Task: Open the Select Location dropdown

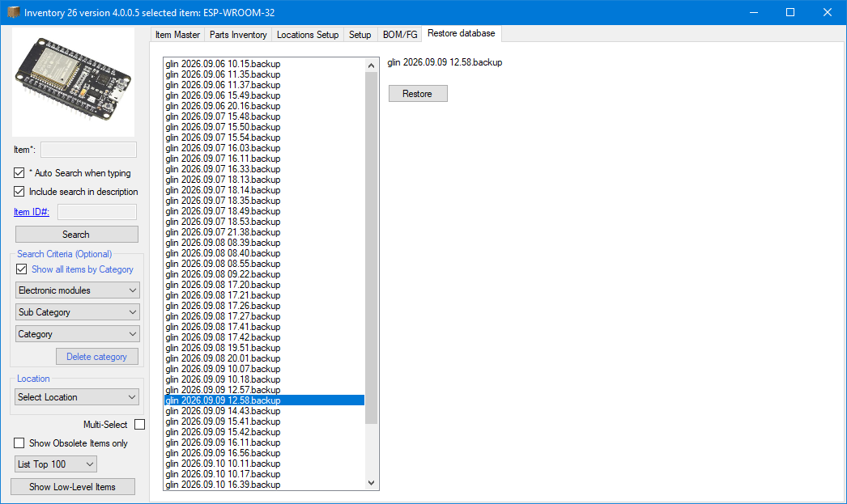Action: tap(77, 397)
